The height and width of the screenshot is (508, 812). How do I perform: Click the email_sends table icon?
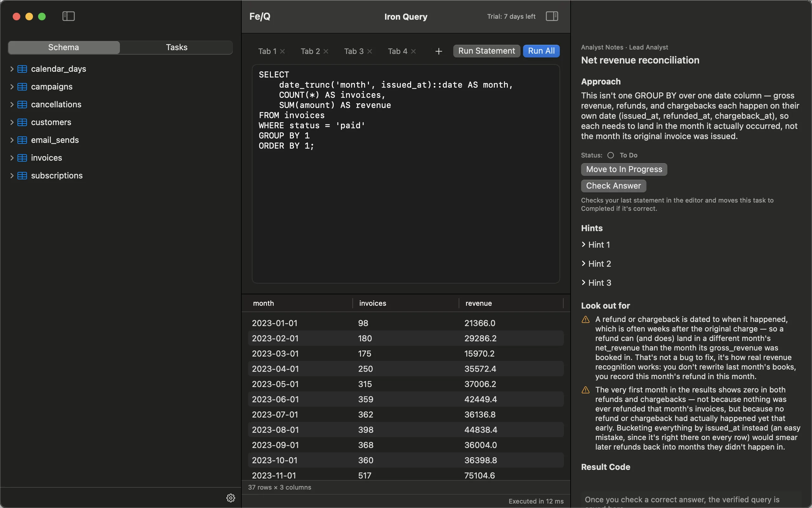coord(22,140)
